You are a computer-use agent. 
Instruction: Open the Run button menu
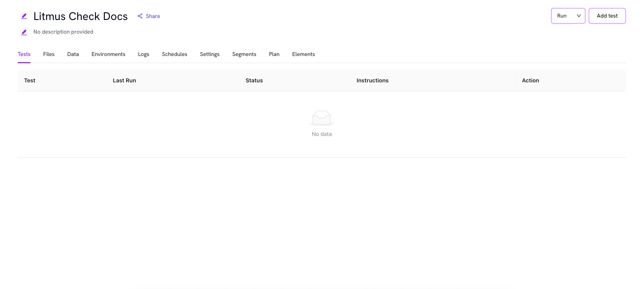562,16
